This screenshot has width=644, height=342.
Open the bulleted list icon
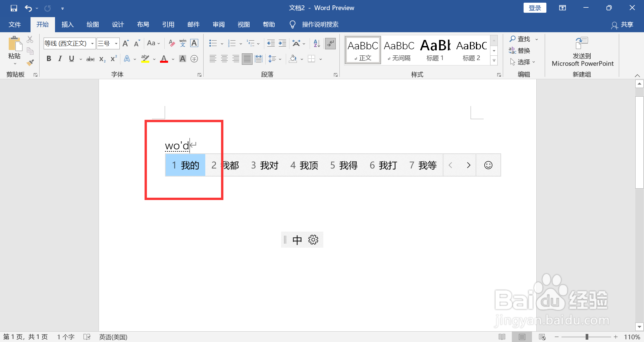(x=213, y=43)
